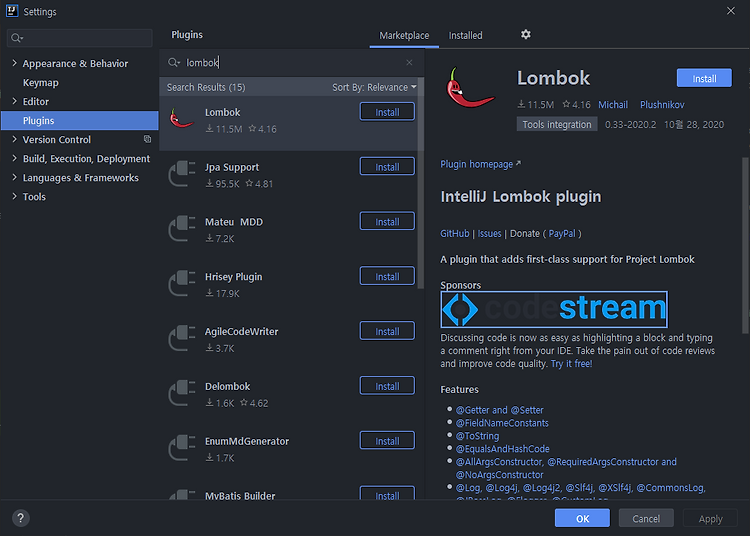Image resolution: width=750 pixels, height=536 pixels.
Task: Select Keymap in settings tree
Action: pyautogui.click(x=41, y=83)
